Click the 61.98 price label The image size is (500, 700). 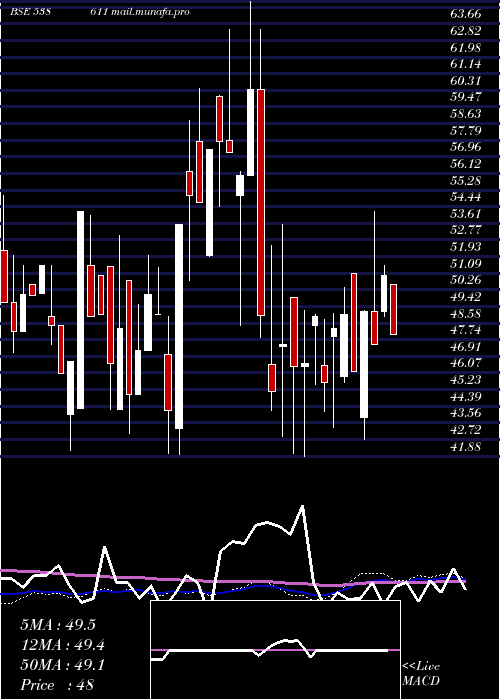pos(466,47)
